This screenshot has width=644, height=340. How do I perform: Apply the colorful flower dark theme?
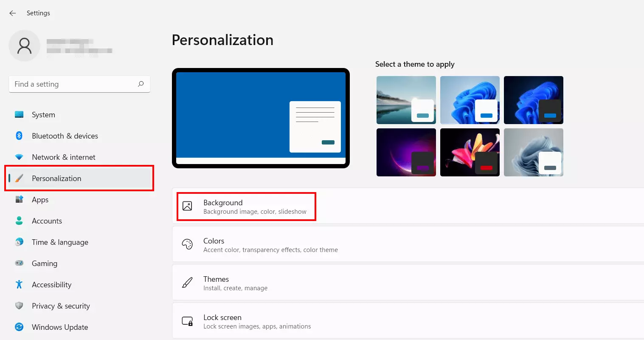pos(470,152)
